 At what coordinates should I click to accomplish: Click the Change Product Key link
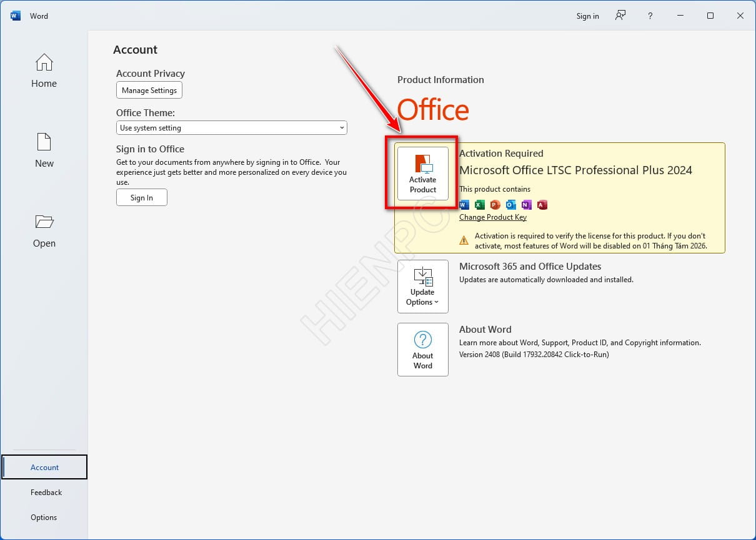(x=493, y=217)
